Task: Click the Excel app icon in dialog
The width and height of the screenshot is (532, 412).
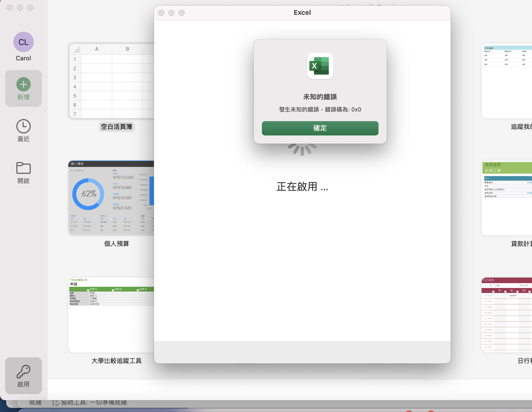Action: coord(320,66)
